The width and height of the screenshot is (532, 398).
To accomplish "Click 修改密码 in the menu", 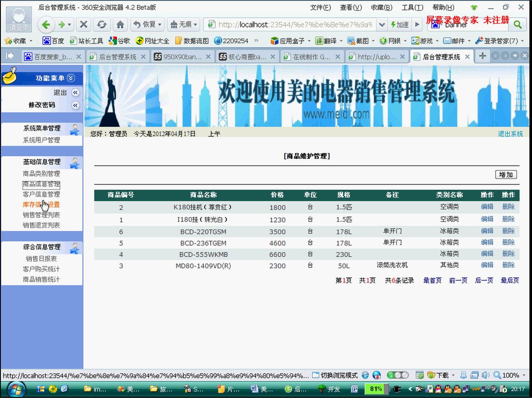I will [42, 105].
